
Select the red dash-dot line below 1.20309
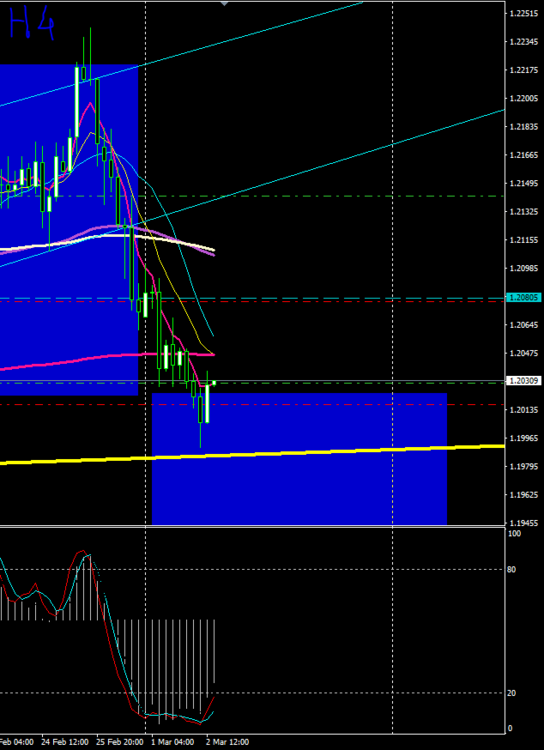pyautogui.click(x=252, y=405)
